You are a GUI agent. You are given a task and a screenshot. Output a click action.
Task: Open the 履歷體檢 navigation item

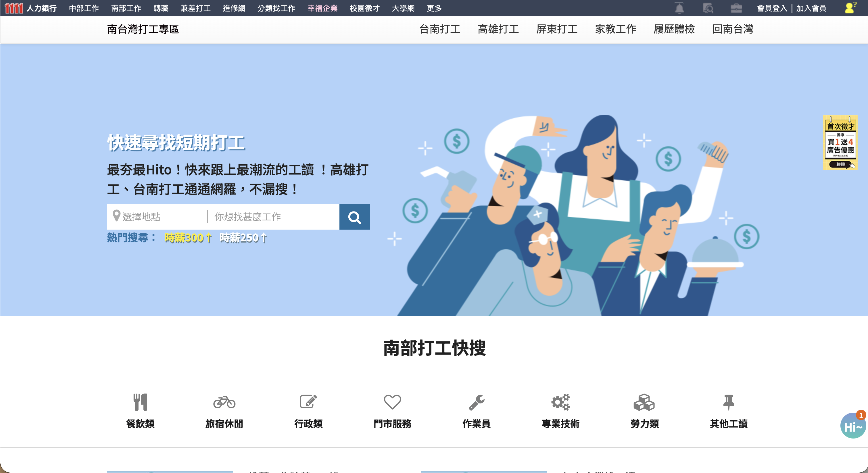point(674,29)
